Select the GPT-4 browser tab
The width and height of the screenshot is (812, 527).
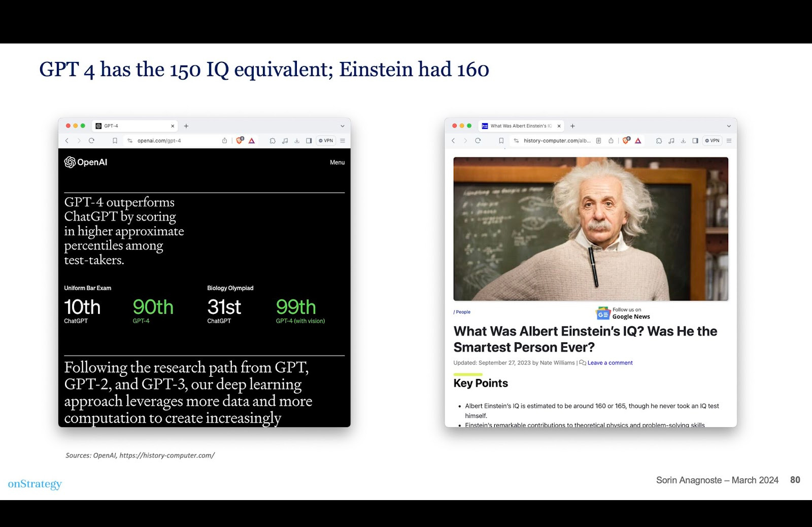tap(135, 126)
